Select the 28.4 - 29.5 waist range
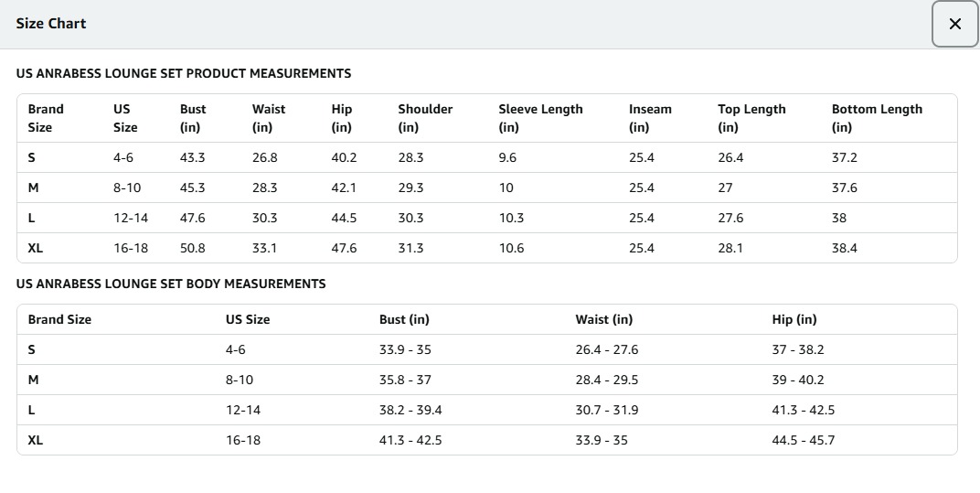This screenshot has height=493, width=980. (607, 380)
